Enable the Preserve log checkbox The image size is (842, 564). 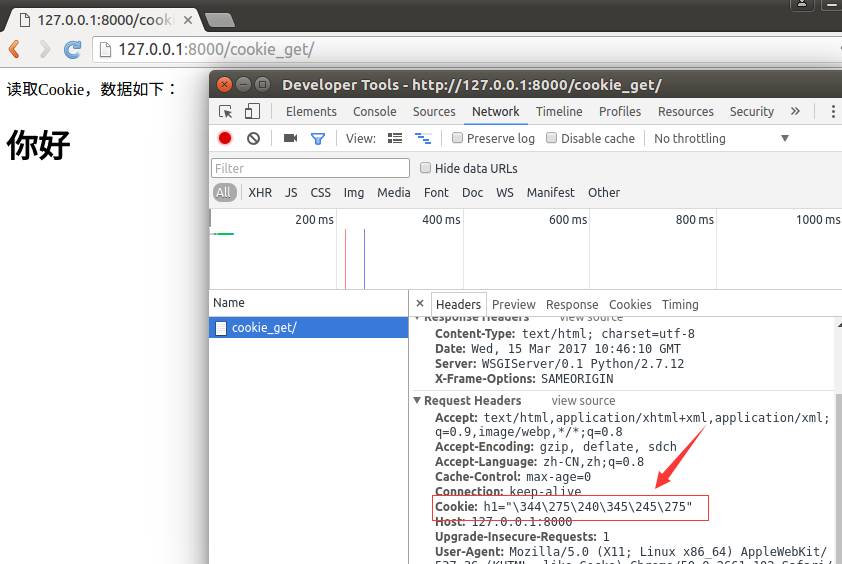[458, 138]
